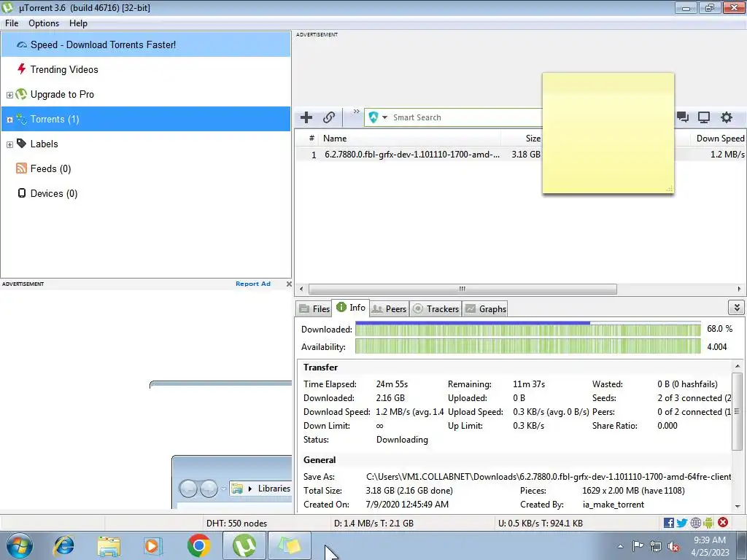Launch Google Chrome from taskbar
The image size is (747, 560).
(x=198, y=545)
